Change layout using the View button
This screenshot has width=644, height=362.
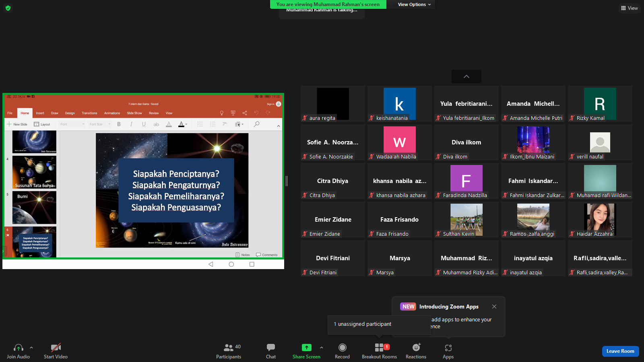pyautogui.click(x=629, y=8)
